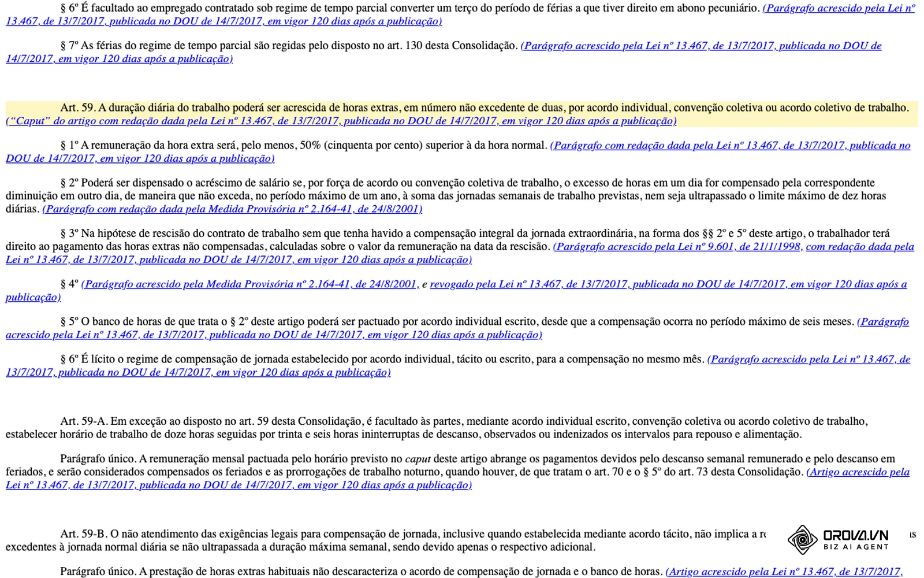Click the 'Art. 59-A.' article label
The width and height of the screenshot is (924, 578).
point(84,421)
